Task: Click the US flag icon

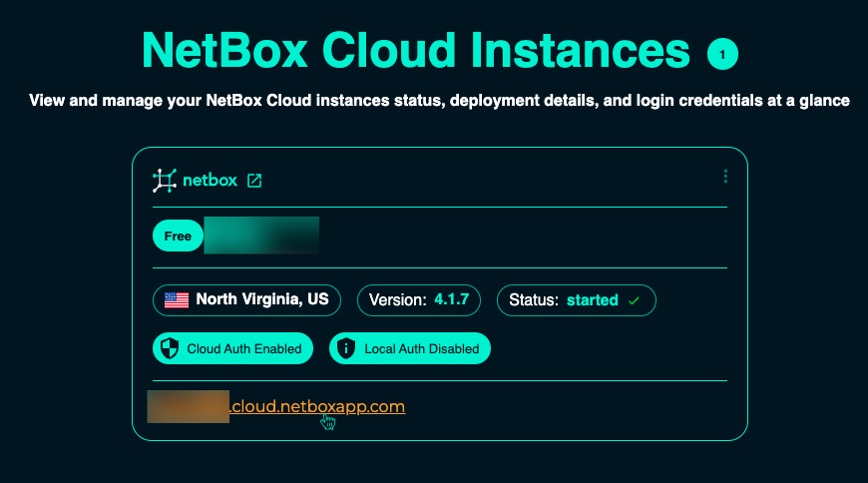Action: coord(177,300)
